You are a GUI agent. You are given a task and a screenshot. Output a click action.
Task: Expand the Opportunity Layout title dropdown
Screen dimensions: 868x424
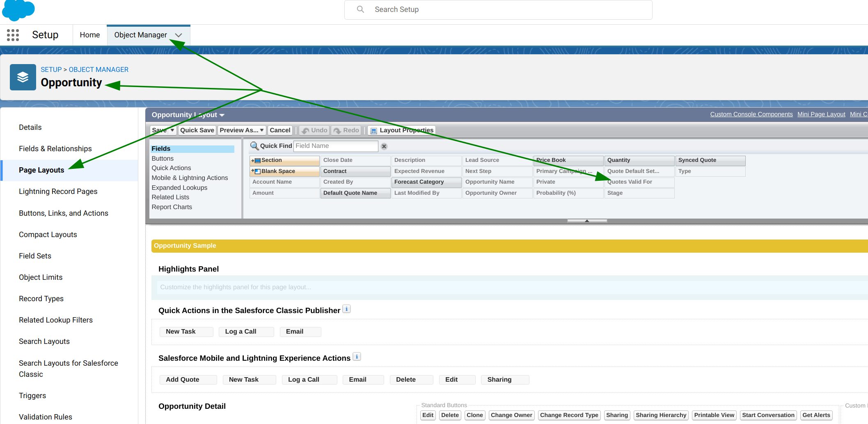click(222, 115)
